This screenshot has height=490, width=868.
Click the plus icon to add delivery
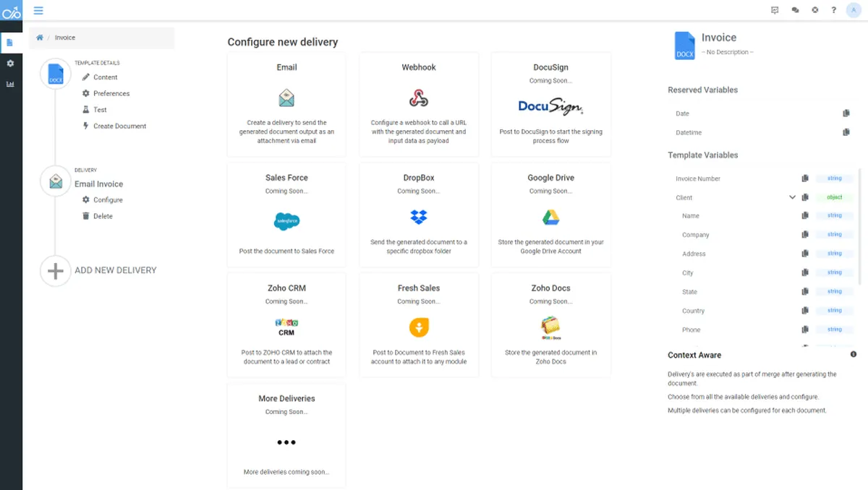56,271
